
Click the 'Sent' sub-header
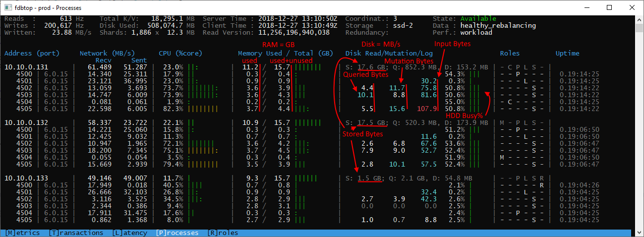click(139, 60)
